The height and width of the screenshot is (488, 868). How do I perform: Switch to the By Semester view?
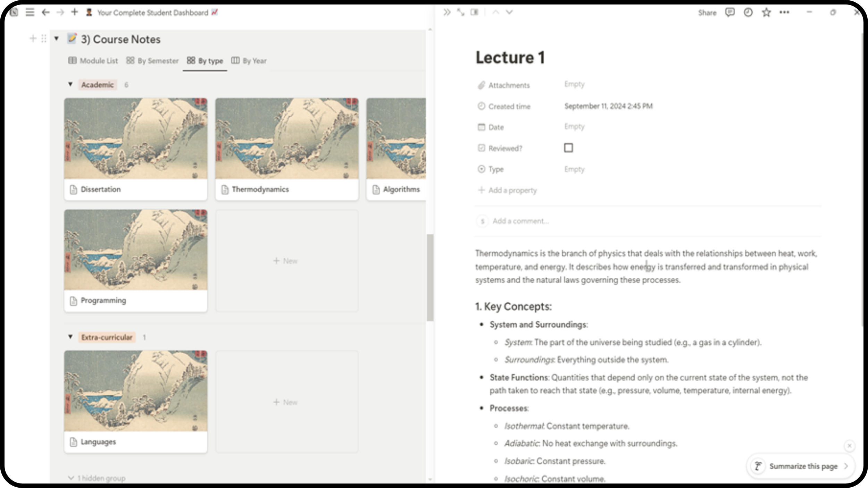(152, 61)
